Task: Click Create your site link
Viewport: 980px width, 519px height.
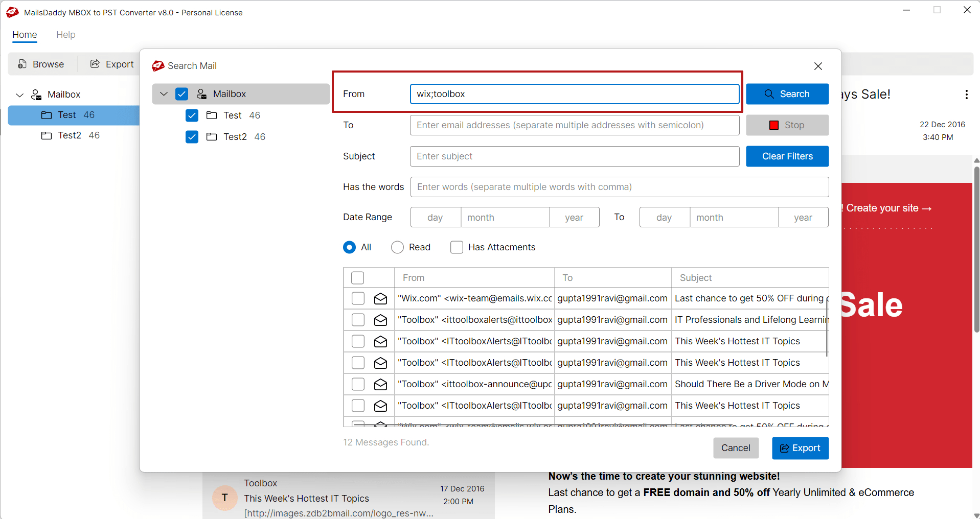Action: [x=888, y=208]
